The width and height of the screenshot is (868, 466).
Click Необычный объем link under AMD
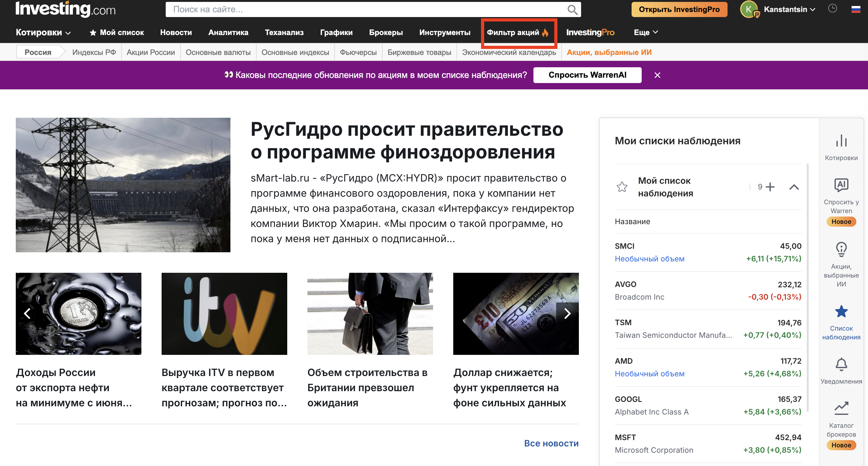649,373
